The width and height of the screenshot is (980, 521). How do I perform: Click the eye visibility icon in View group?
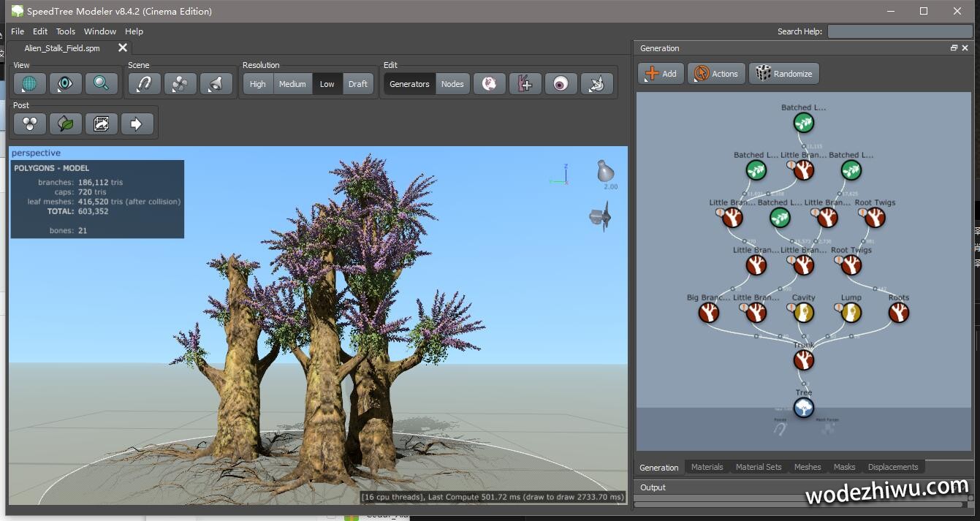(x=65, y=84)
